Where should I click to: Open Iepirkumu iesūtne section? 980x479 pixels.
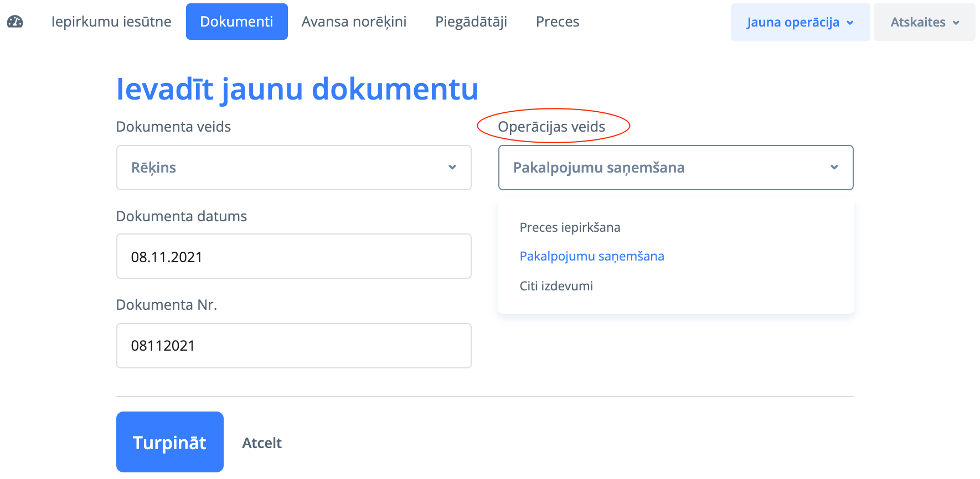(111, 22)
